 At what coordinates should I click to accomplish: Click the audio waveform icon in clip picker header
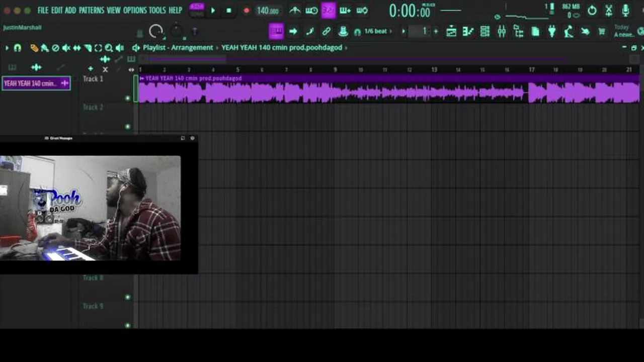36,67
